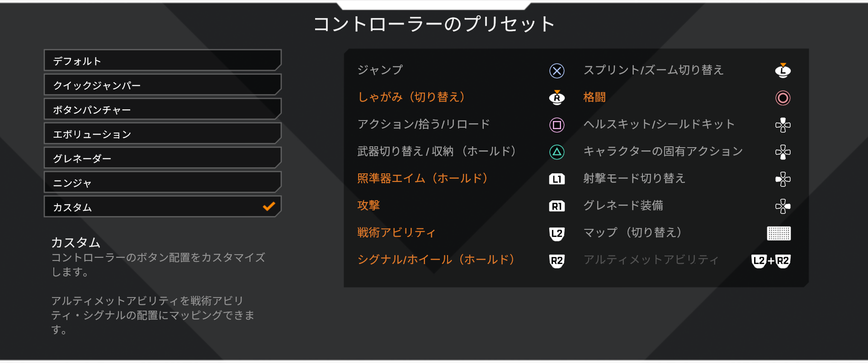Click the Cross button icon for ジャンプ
Screen dimensions: 868x363
coord(557,71)
